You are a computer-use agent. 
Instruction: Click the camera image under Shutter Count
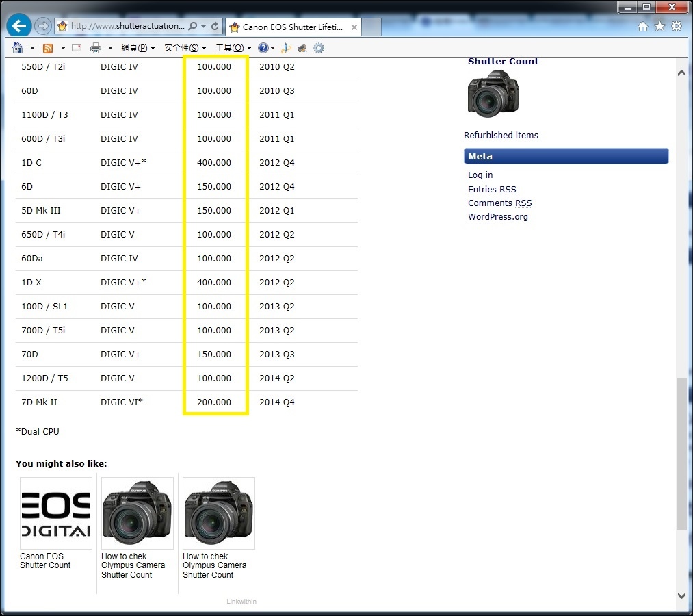click(493, 94)
